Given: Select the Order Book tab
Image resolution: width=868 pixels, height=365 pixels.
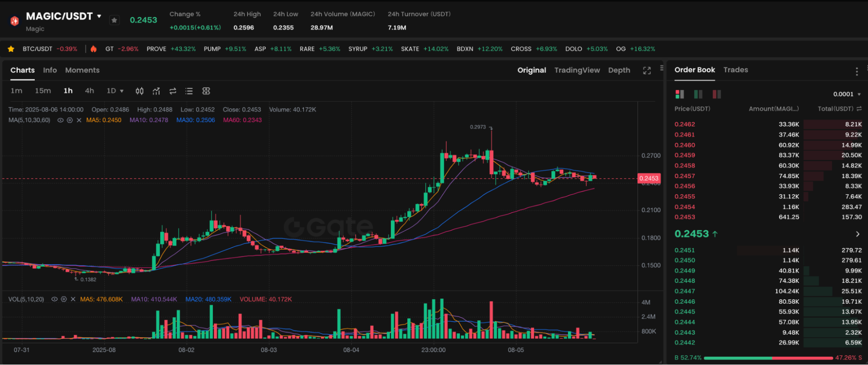Looking at the screenshot, I should pos(695,70).
